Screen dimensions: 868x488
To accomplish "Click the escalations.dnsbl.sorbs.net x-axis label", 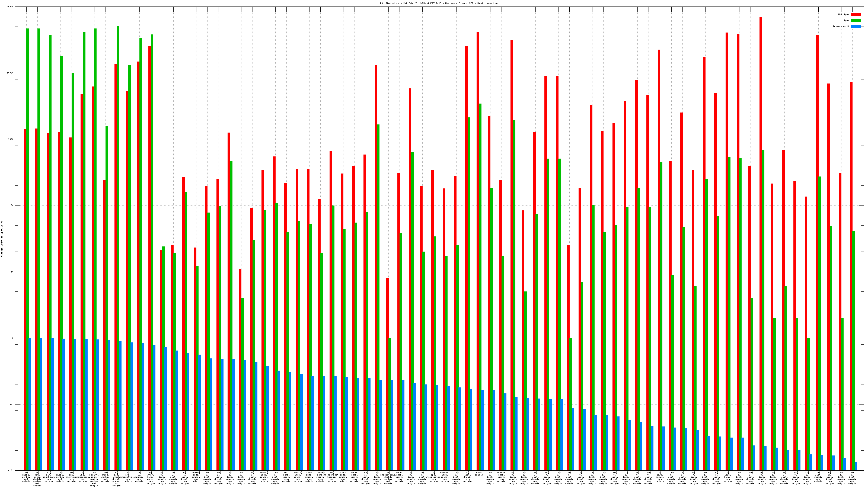I will (388, 478).
